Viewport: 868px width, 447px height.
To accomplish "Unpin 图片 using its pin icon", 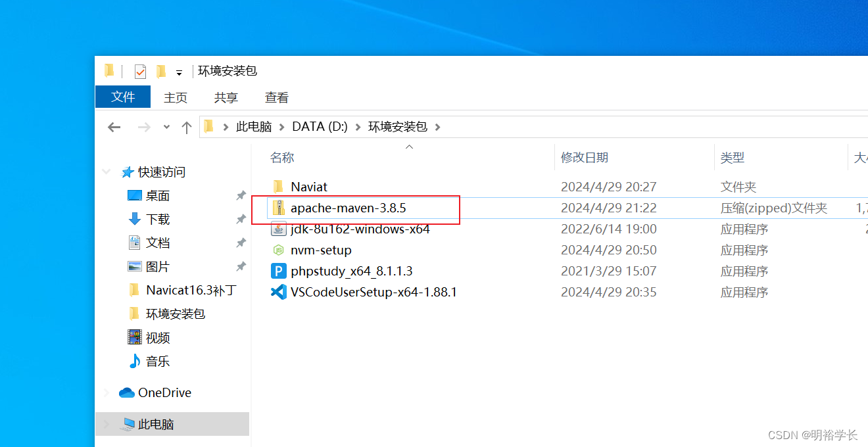I will tap(241, 267).
